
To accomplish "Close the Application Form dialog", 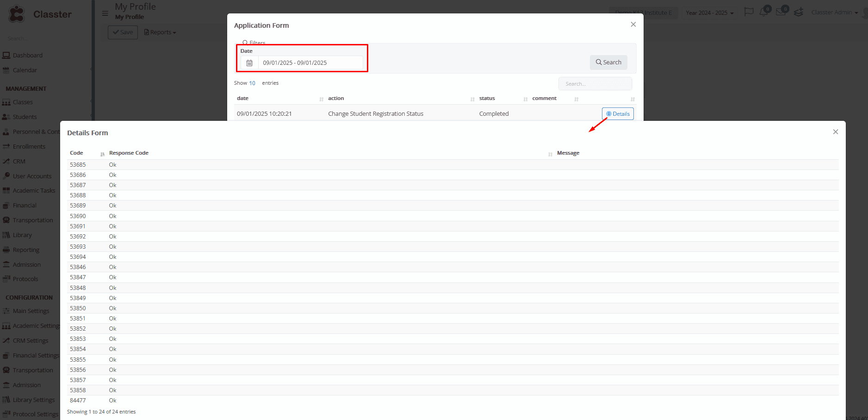I will point(633,25).
